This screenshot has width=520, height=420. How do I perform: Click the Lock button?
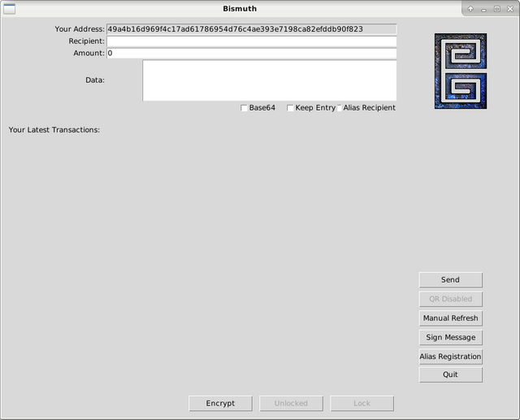(362, 404)
